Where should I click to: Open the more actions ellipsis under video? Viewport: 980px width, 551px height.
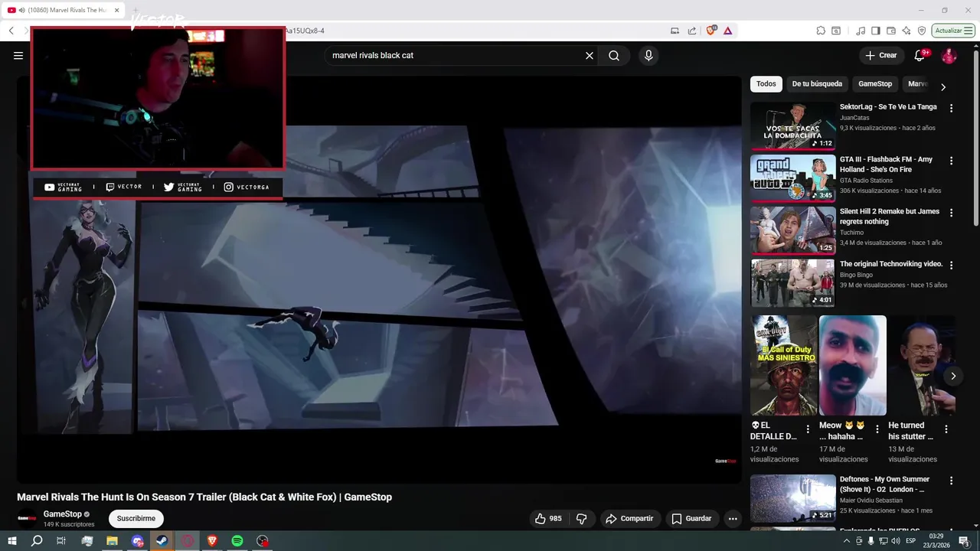click(733, 519)
